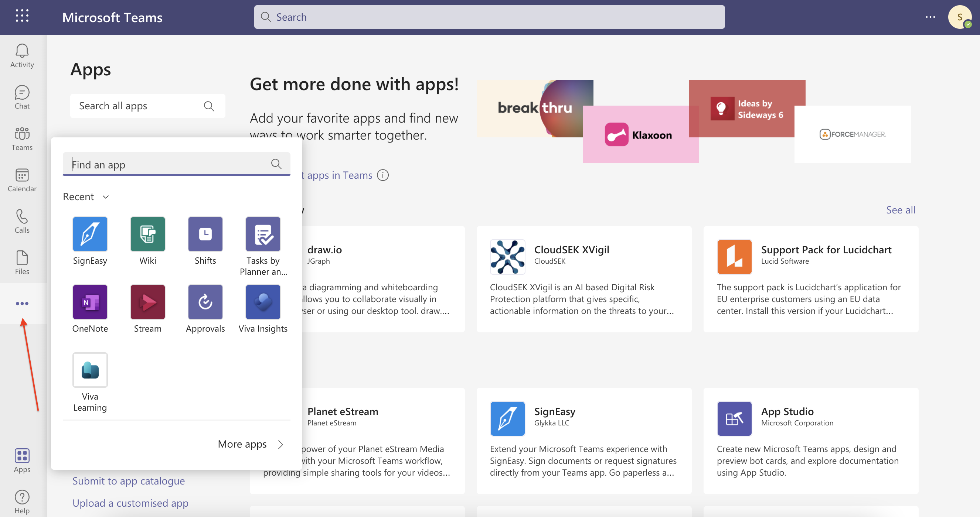Expand the Recent dropdown

[x=86, y=196]
